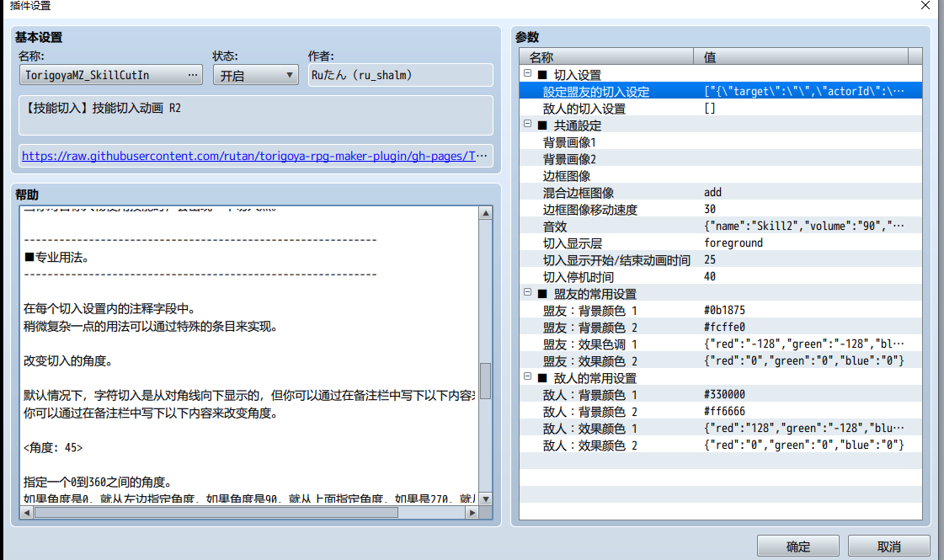Click the empty [] value for 敌人的切入设置

point(710,109)
